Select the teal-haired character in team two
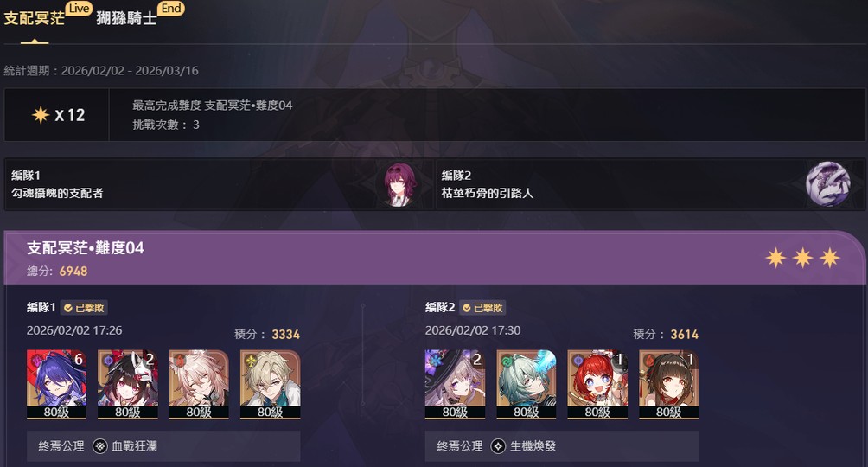Viewport: 868px width, 467px height. click(526, 384)
